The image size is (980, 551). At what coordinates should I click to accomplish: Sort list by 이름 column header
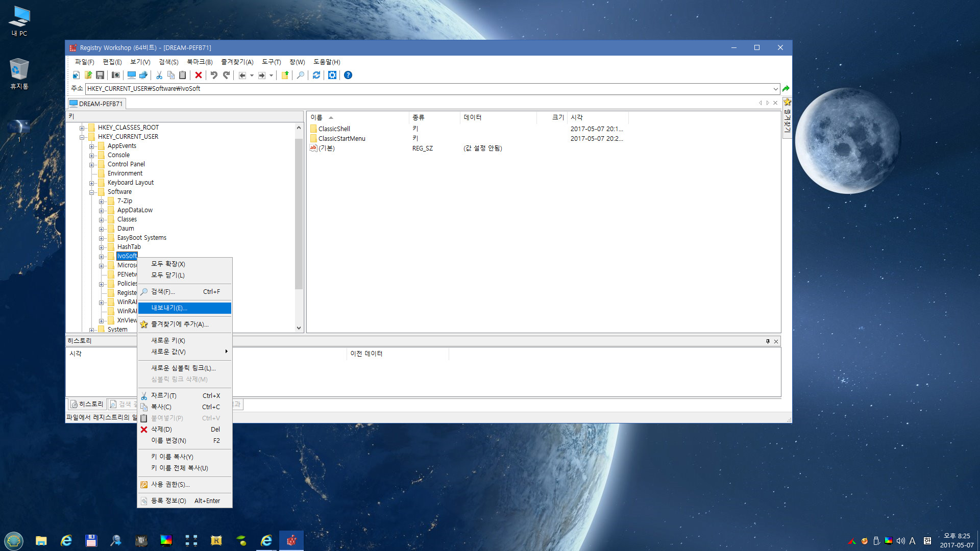click(x=357, y=117)
